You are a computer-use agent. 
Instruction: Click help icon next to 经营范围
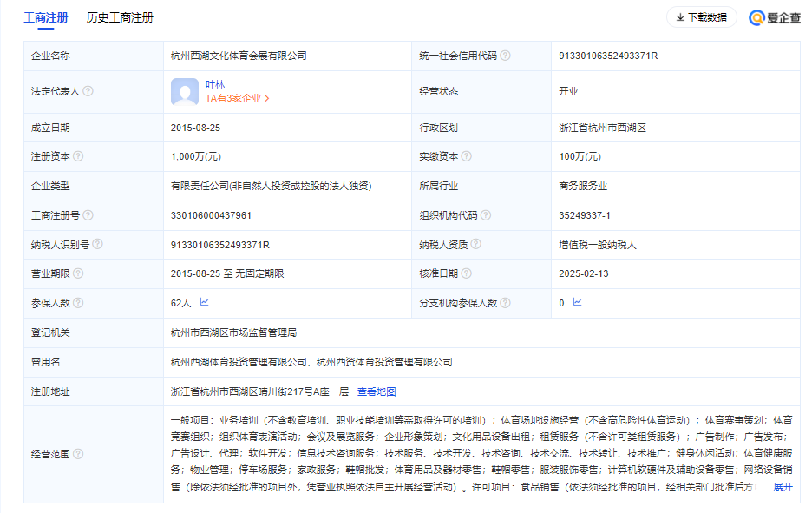(x=78, y=454)
